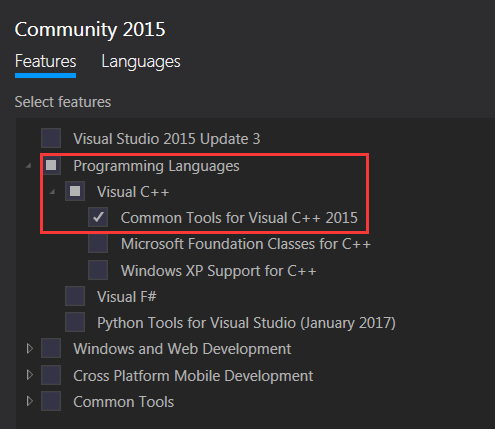Viewport: 495px width, 429px height.
Task: Check the Visual Studio 2015 Update 3 checkbox
Action: [x=51, y=138]
